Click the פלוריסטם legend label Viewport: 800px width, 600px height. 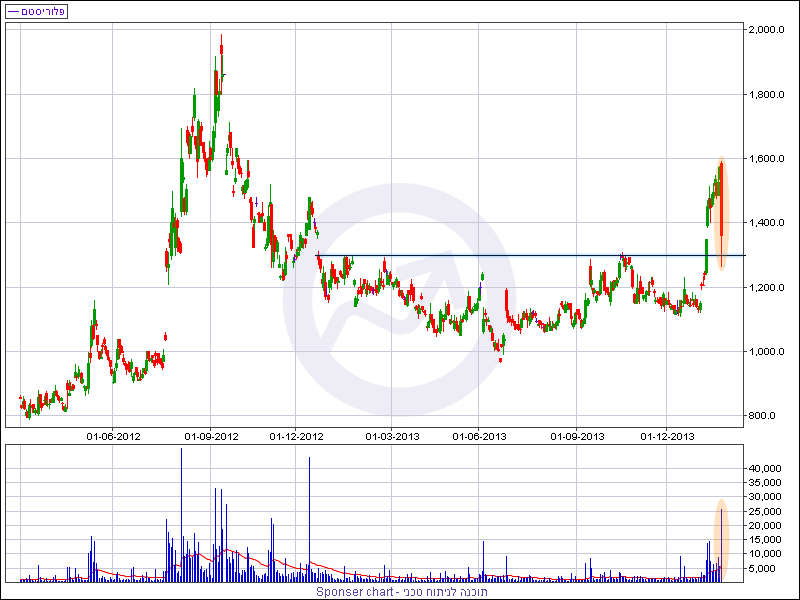click(43, 11)
